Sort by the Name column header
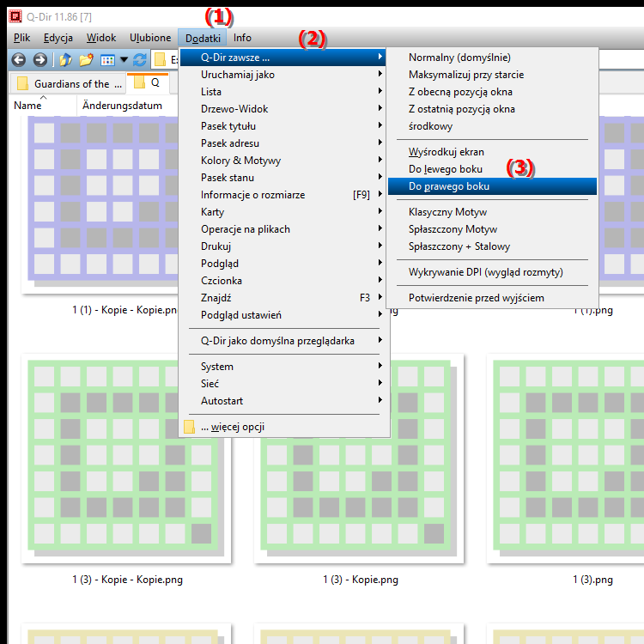This screenshot has width=644, height=644. point(43,106)
